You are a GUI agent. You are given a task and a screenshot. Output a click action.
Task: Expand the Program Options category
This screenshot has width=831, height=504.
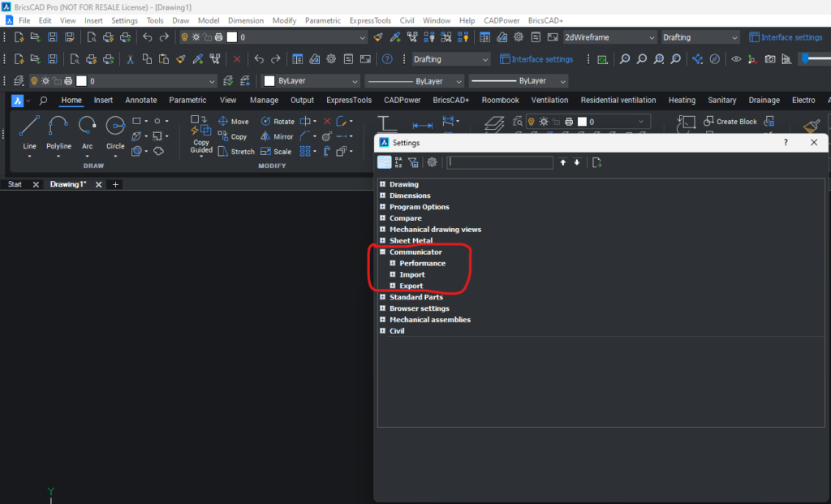383,207
